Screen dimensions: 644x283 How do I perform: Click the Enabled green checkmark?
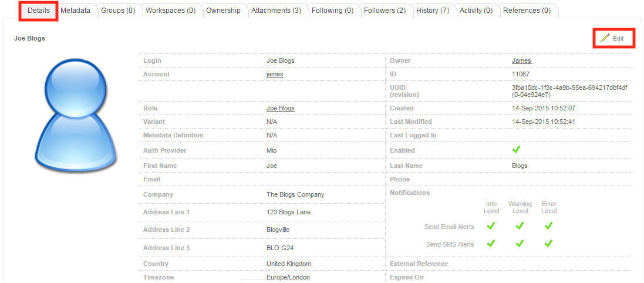517,150
